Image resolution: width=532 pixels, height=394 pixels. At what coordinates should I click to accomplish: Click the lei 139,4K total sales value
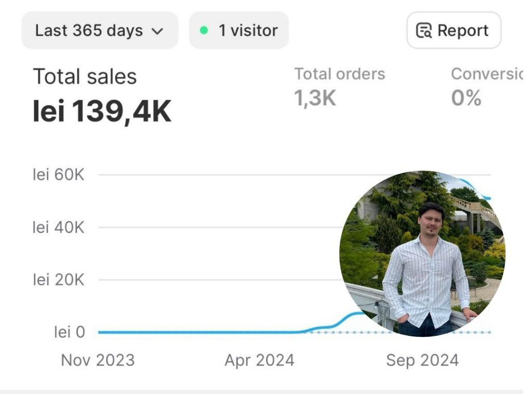click(102, 111)
